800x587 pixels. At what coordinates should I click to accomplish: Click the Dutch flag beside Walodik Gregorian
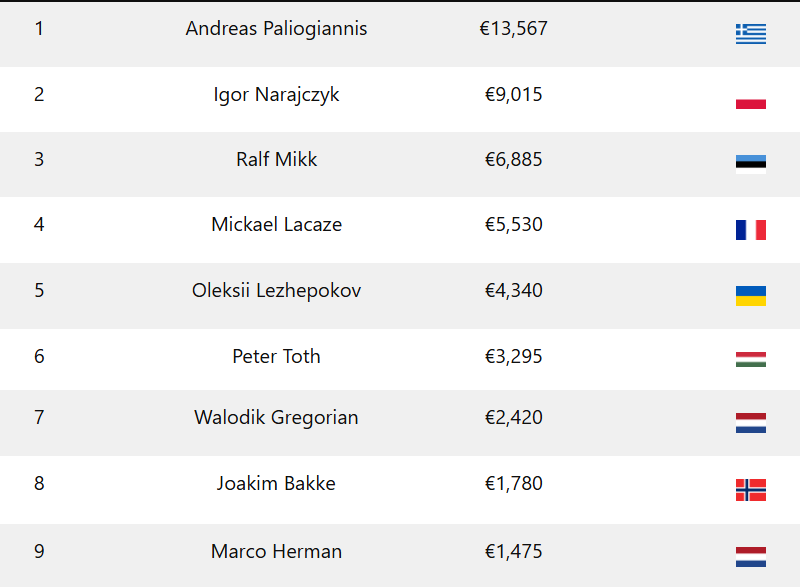[750, 423]
